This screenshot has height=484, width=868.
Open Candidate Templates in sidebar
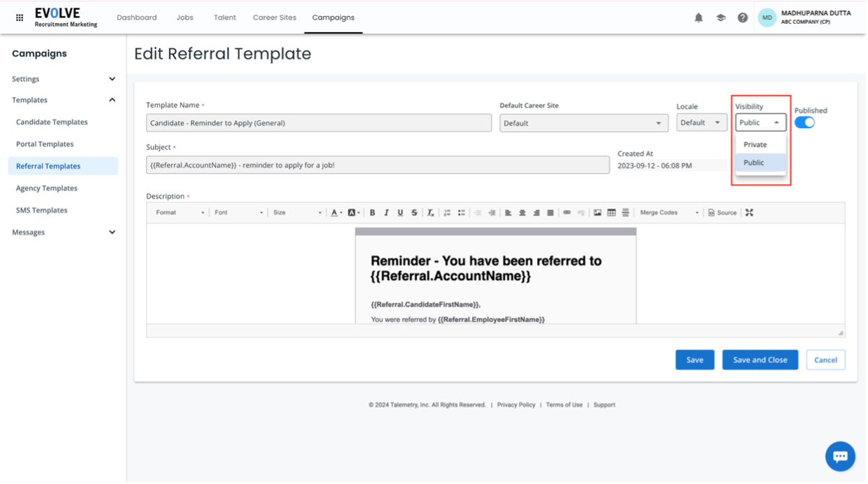point(52,122)
